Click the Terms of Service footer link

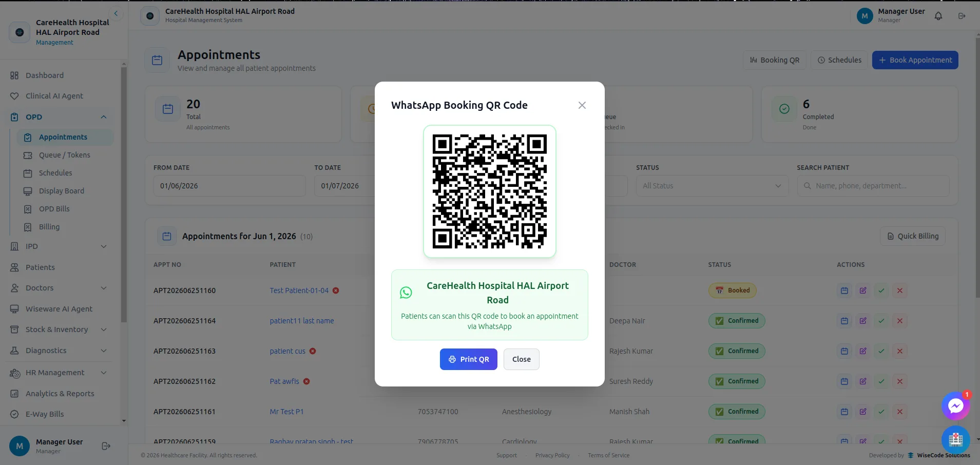tap(609, 455)
